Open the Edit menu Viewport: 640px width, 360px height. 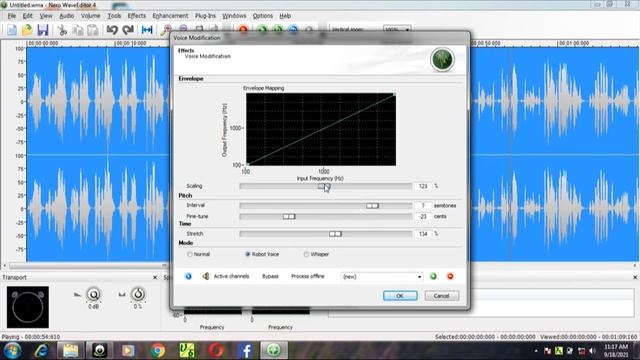[27, 16]
